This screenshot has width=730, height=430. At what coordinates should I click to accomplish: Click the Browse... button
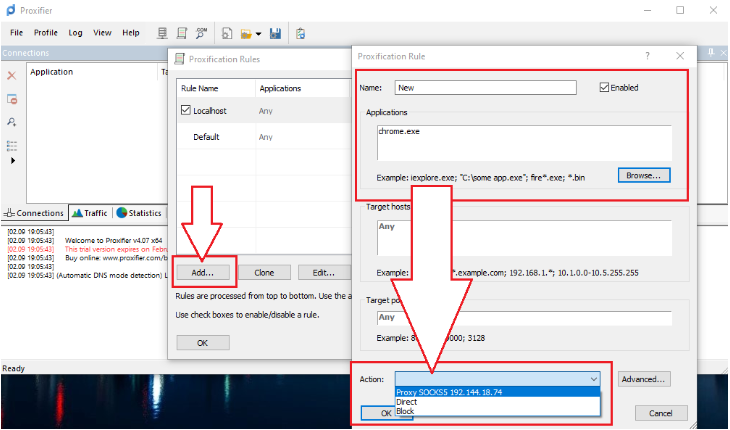[644, 175]
